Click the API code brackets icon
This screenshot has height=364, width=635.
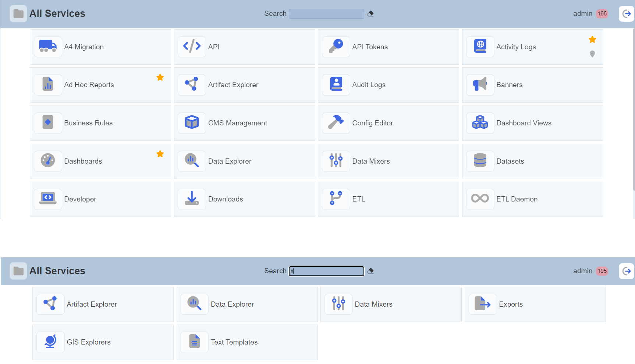192,47
